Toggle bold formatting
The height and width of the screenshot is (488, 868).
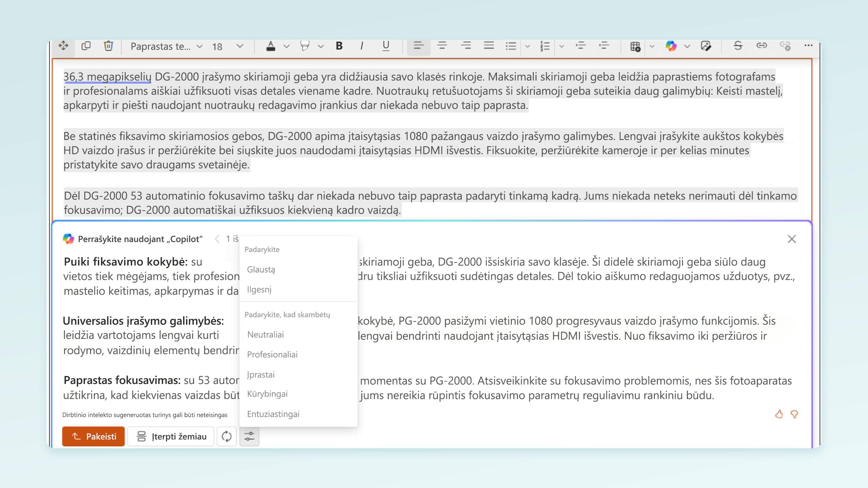[x=339, y=46]
